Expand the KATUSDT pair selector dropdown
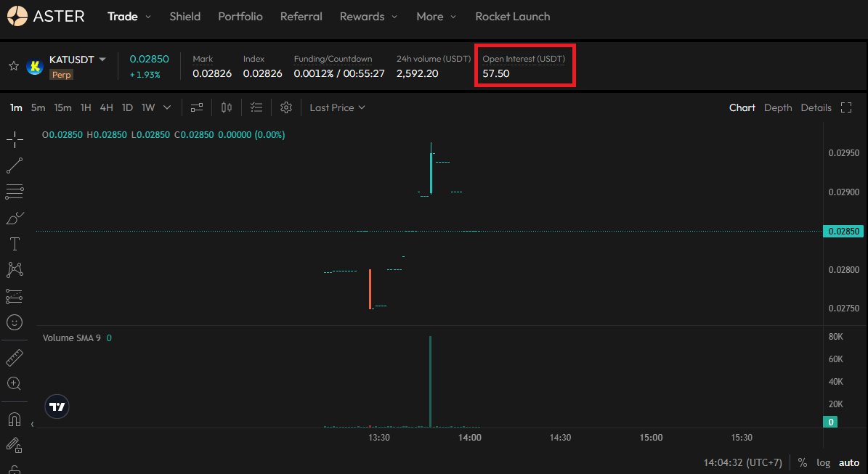Screen dimensions: 868x474 point(102,60)
